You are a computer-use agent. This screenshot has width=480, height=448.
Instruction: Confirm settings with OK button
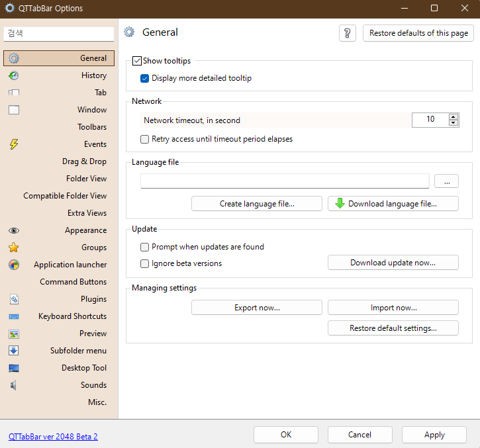(x=286, y=435)
